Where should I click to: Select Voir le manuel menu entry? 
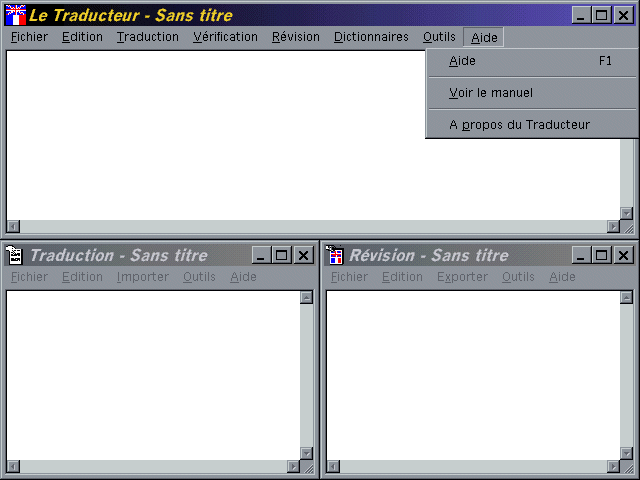tap(531, 93)
